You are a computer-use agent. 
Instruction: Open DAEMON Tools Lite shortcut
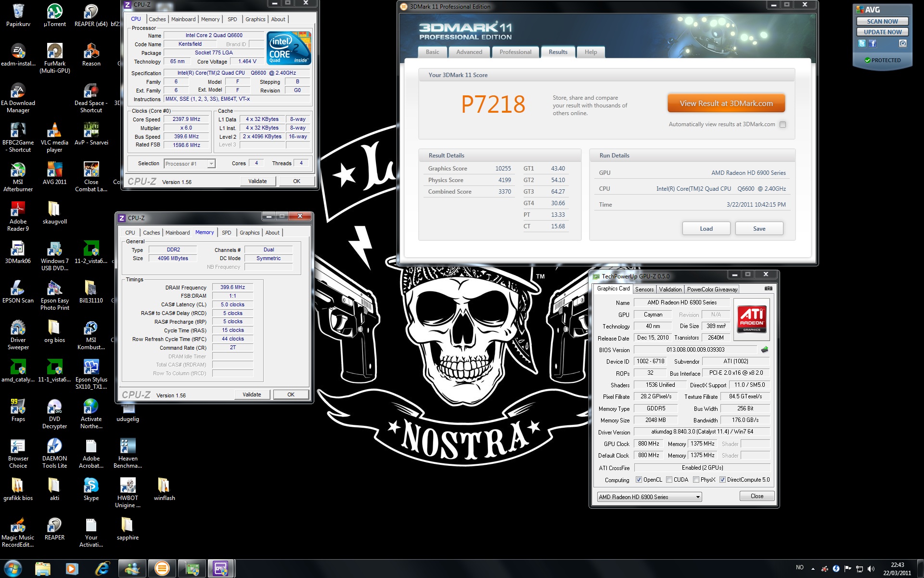54,453
